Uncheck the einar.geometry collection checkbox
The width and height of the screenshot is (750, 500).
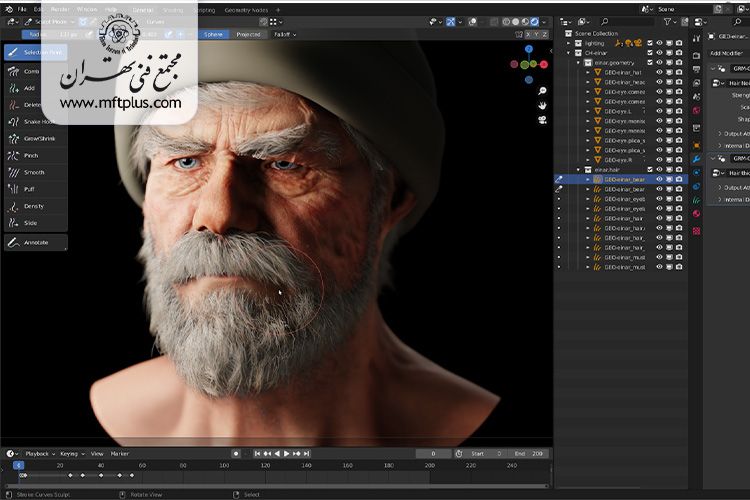point(650,63)
